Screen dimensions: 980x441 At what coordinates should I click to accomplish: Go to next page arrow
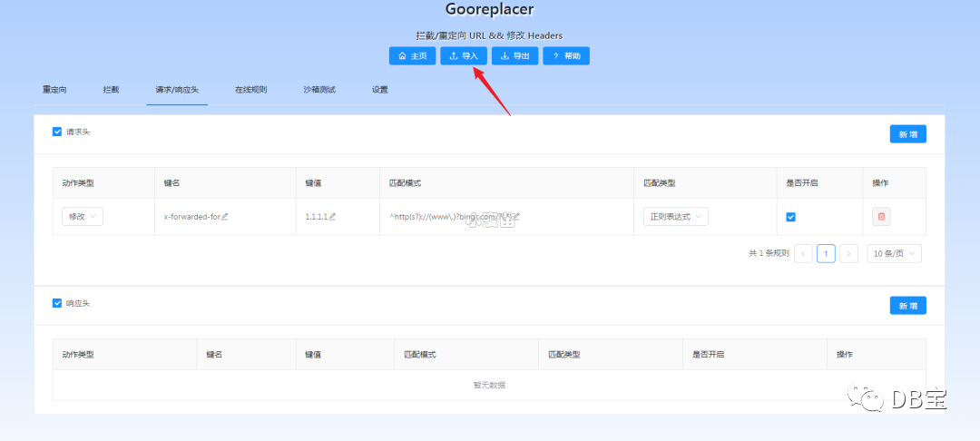pos(848,253)
